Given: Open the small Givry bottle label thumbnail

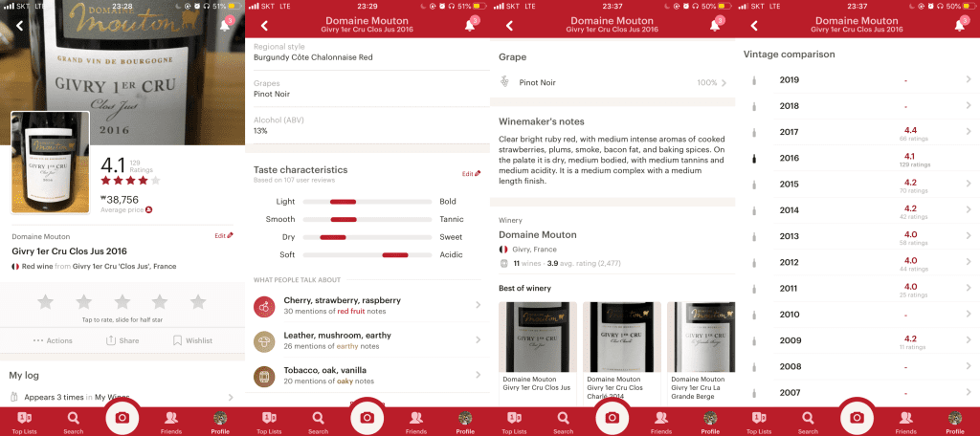Looking at the screenshot, I should coord(50,163).
